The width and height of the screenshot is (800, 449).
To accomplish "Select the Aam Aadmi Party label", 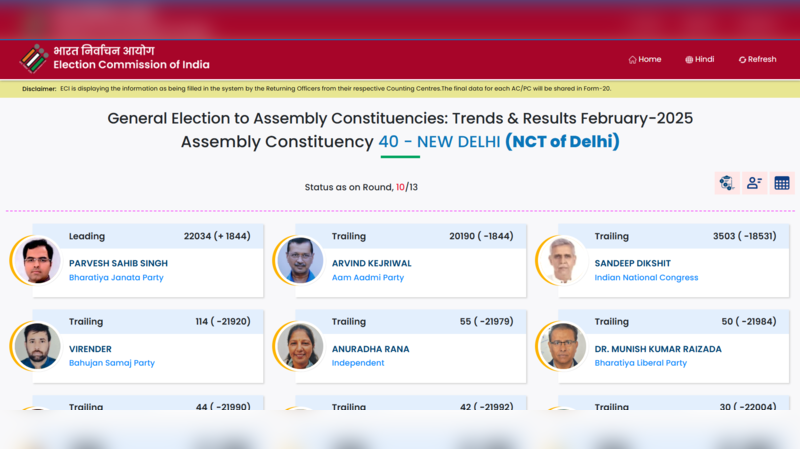I will pyautogui.click(x=368, y=277).
